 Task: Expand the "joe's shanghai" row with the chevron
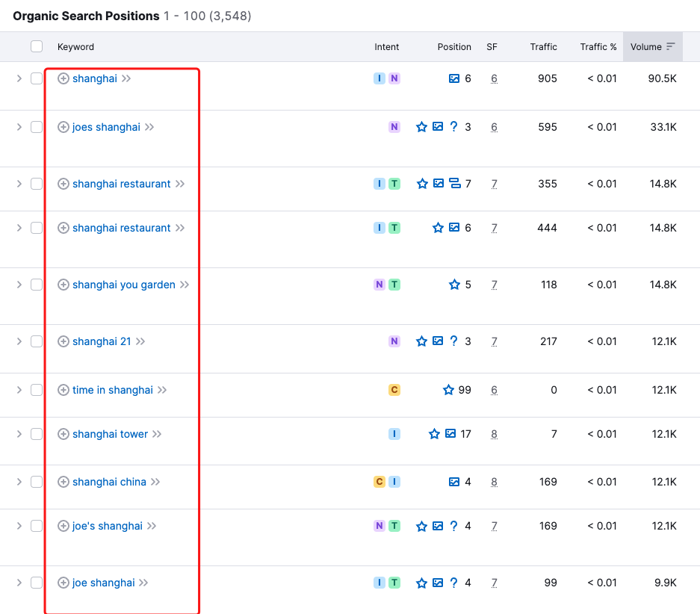[x=19, y=526]
